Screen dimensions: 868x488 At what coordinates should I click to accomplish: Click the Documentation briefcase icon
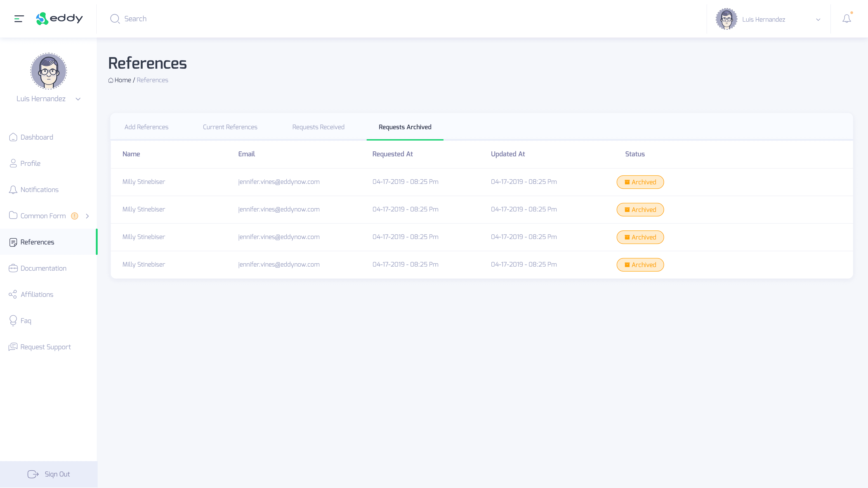(x=13, y=268)
